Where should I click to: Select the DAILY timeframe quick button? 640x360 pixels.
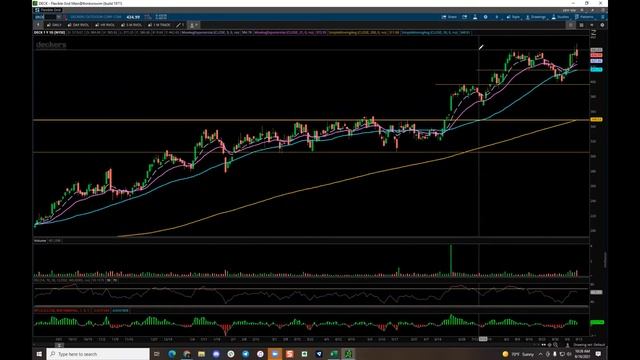pyautogui.click(x=54, y=25)
